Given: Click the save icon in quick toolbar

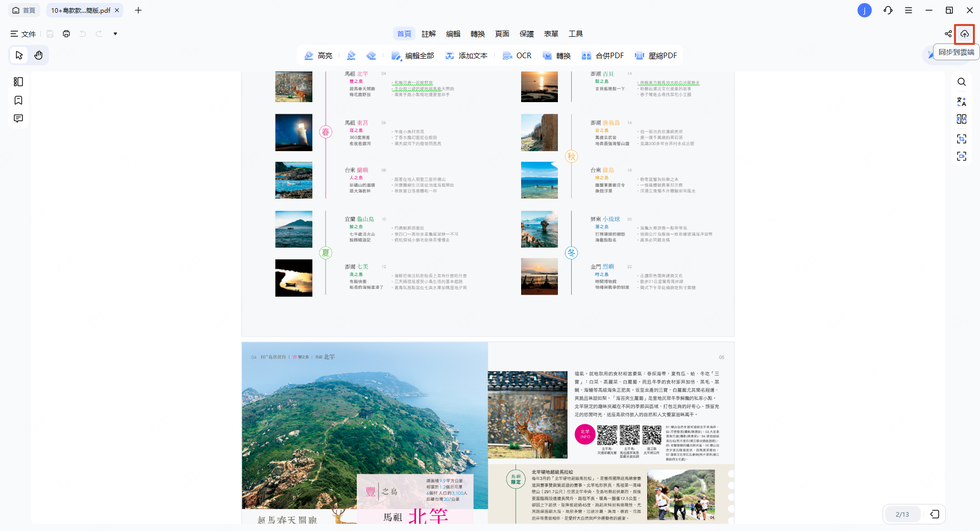Looking at the screenshot, I should (50, 34).
